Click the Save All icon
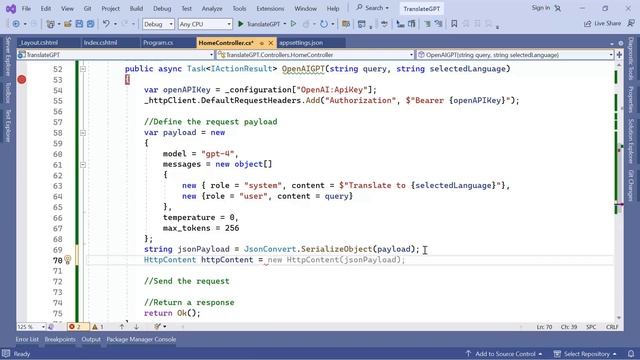The width and height of the screenshot is (640, 360). coord(91,24)
